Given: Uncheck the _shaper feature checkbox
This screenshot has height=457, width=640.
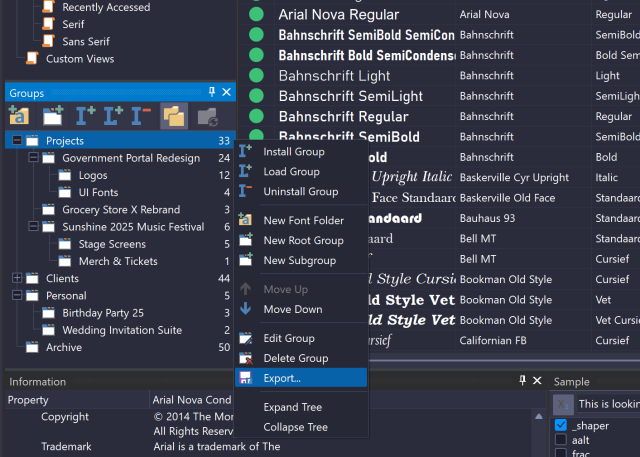Looking at the screenshot, I should coord(561,425).
